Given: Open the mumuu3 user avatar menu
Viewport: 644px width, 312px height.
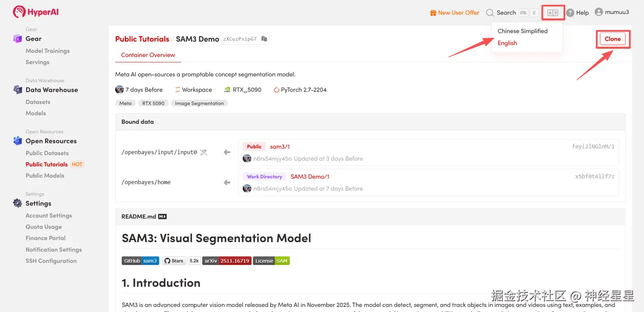Looking at the screenshot, I should [x=599, y=12].
